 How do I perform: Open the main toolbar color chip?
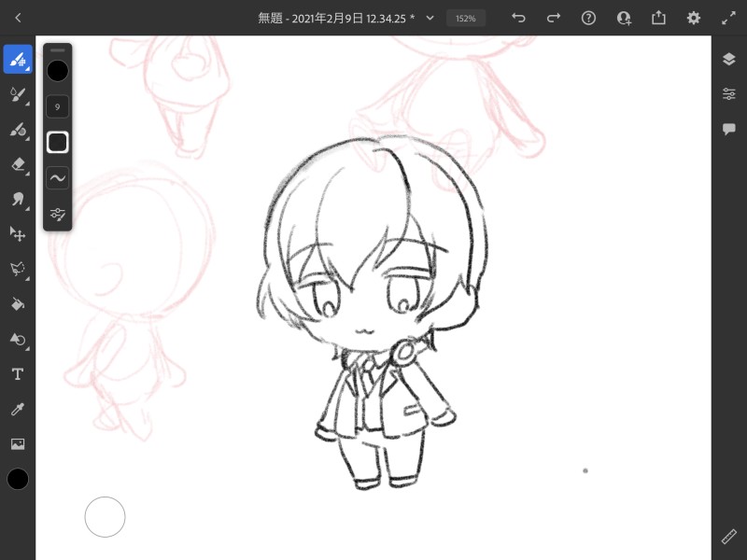click(x=18, y=479)
